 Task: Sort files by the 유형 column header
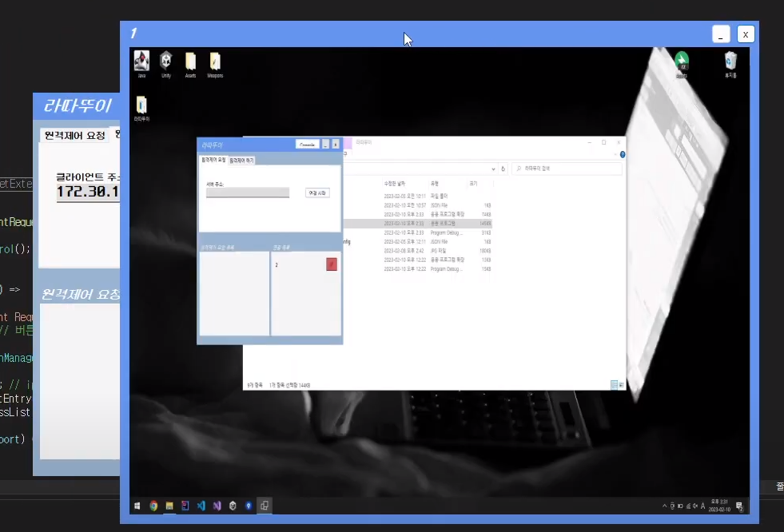(434, 182)
